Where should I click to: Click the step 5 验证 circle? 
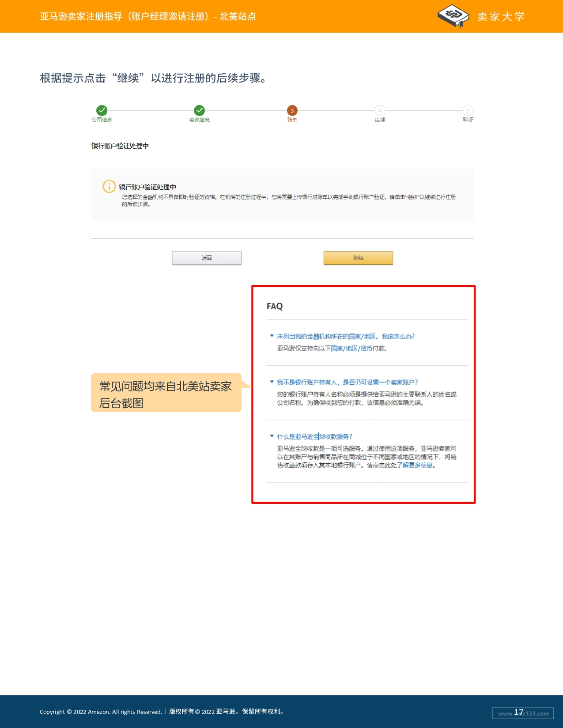point(468,110)
